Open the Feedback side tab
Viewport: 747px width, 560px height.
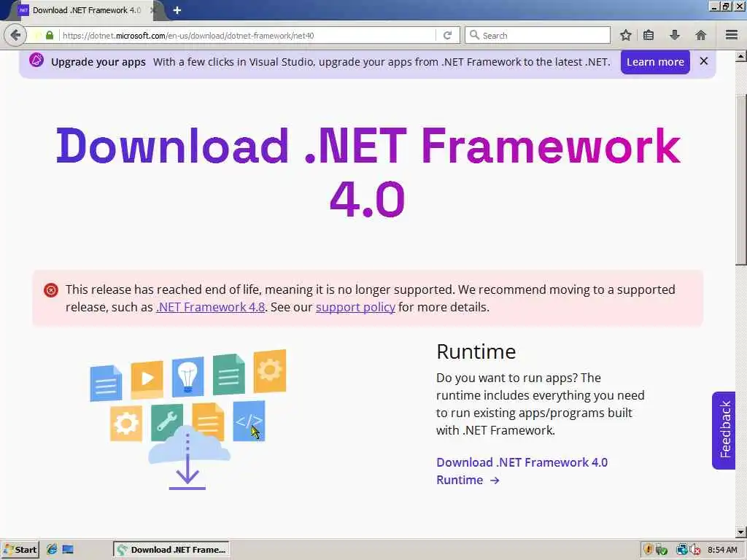[724, 430]
